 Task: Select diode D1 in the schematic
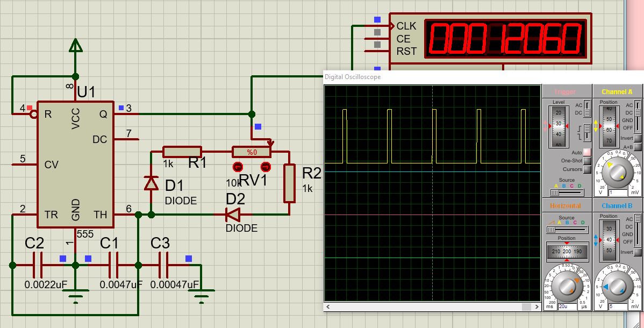[152, 184]
